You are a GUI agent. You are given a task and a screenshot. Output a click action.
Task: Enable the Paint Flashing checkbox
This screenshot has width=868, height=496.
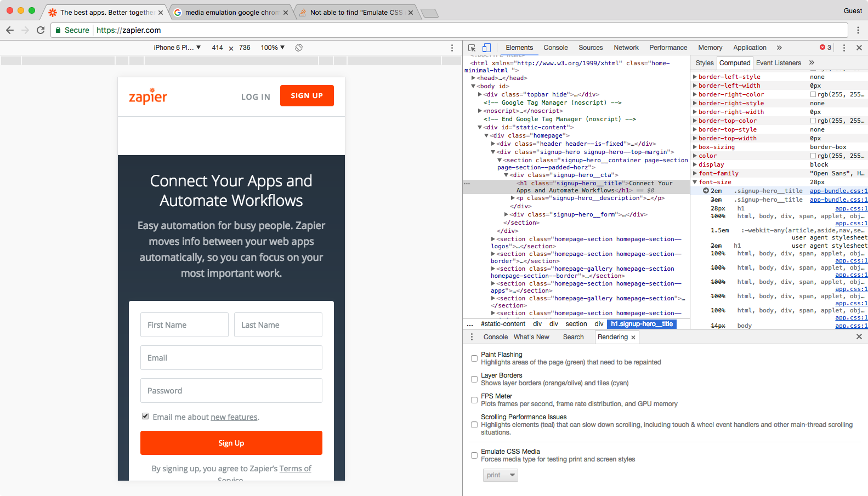474,358
